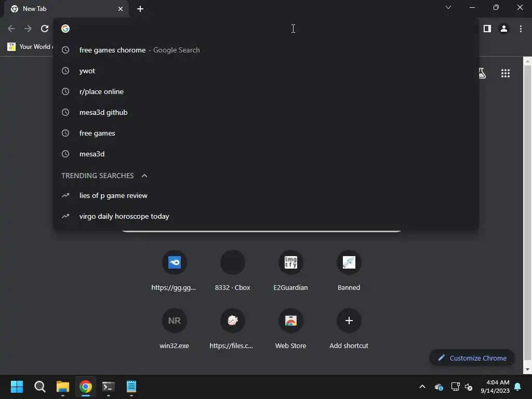This screenshot has width=532, height=399.
Task: Open the Web Store shortcut tile
Action: (291, 329)
